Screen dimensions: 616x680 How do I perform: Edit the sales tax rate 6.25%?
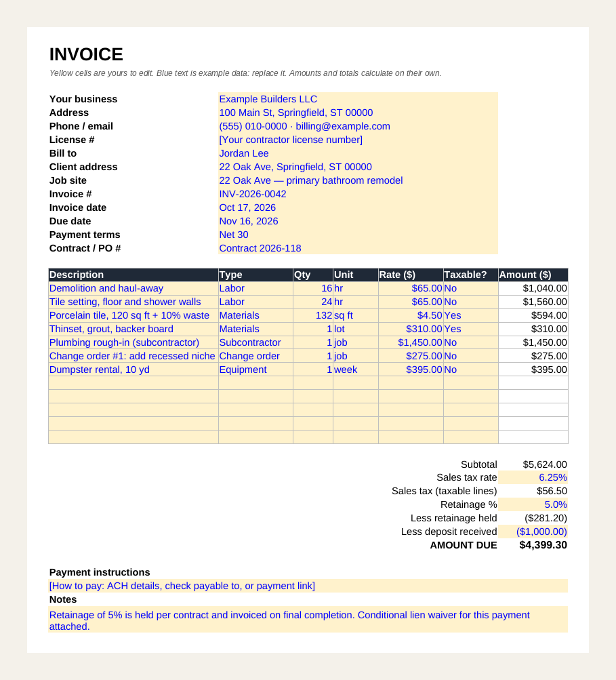[x=533, y=477]
